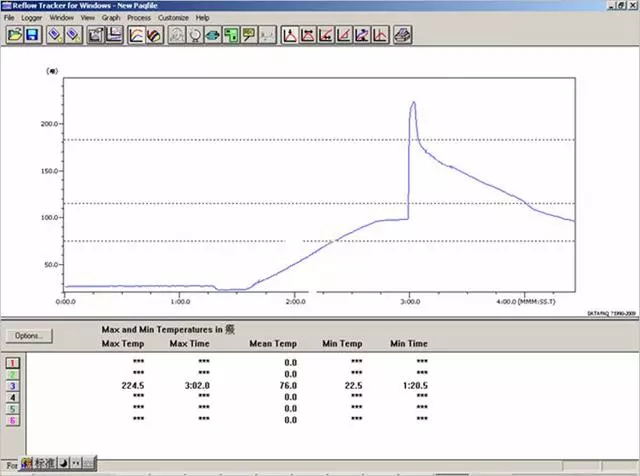Viewport: 640px width, 476px height.
Task: Click the oven setup toolbar icon
Action: [96, 35]
